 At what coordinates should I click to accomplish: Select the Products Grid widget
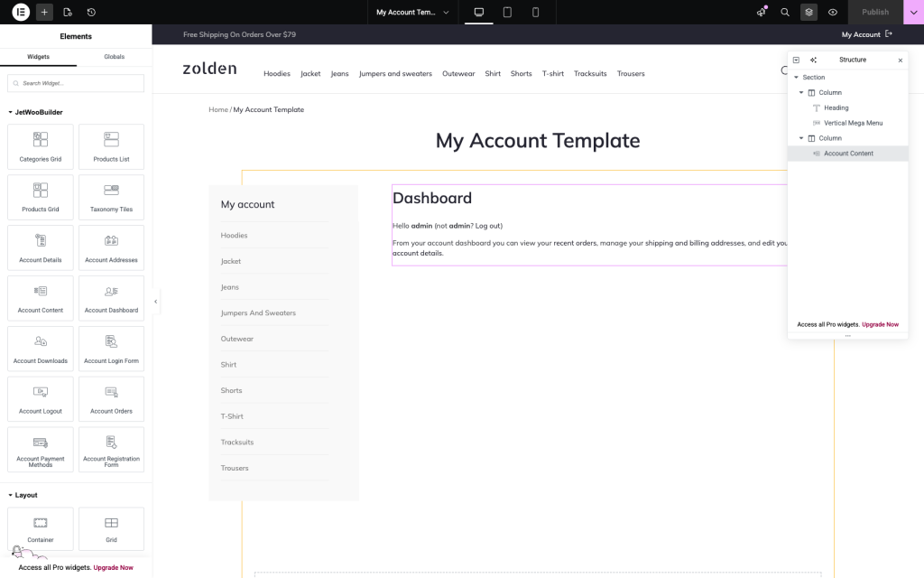41,197
